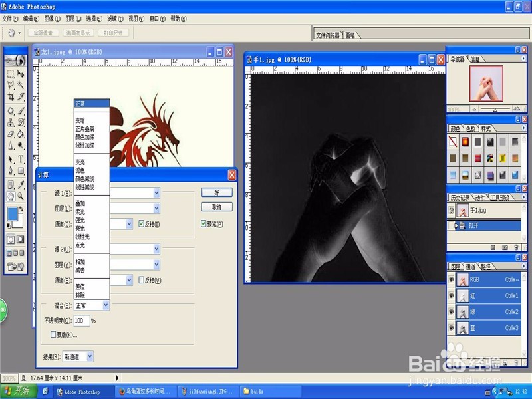
Task: Select the Paint Bucket tool
Action: click(21, 134)
